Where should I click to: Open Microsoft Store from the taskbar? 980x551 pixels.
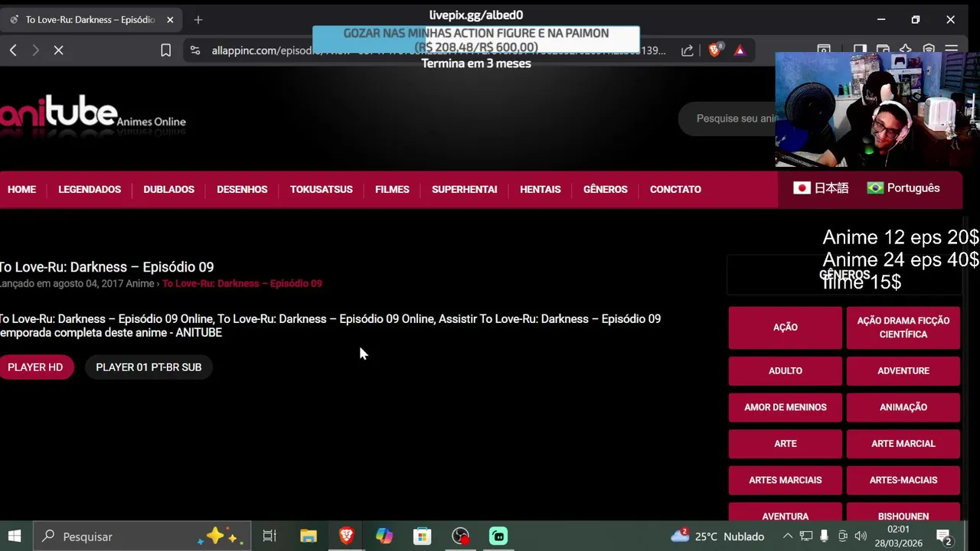coord(422,536)
